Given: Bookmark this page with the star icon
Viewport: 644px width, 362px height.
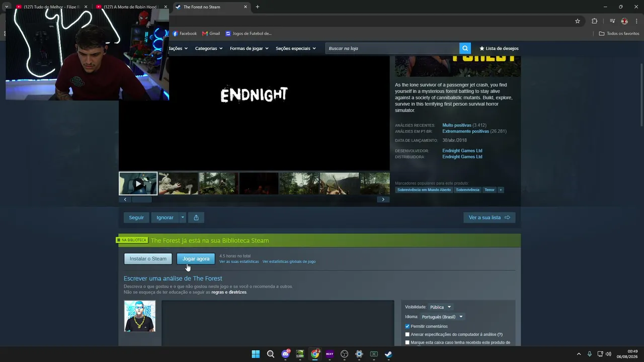Looking at the screenshot, I should (x=578, y=21).
